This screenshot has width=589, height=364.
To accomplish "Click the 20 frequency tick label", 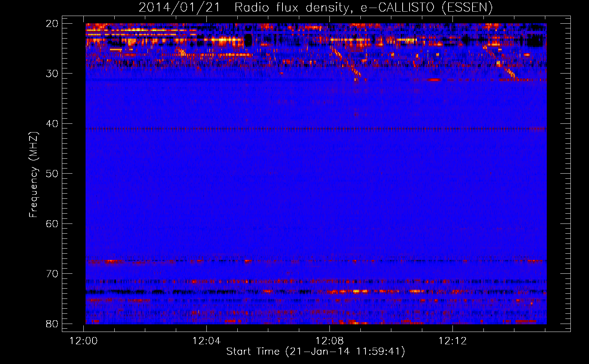I will pos(52,24).
